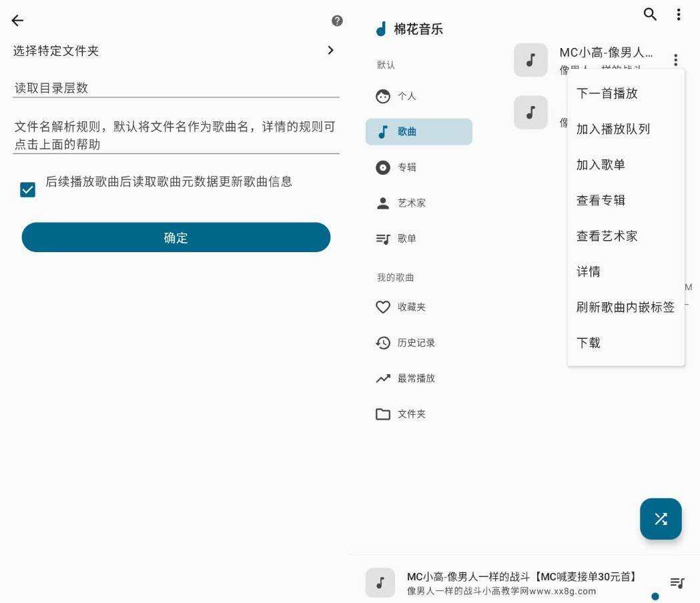Image resolution: width=700 pixels, height=603 pixels.
Task: Toggle 后续播放歌曲后读取歌曲元数据 checkbox
Action: click(x=27, y=189)
